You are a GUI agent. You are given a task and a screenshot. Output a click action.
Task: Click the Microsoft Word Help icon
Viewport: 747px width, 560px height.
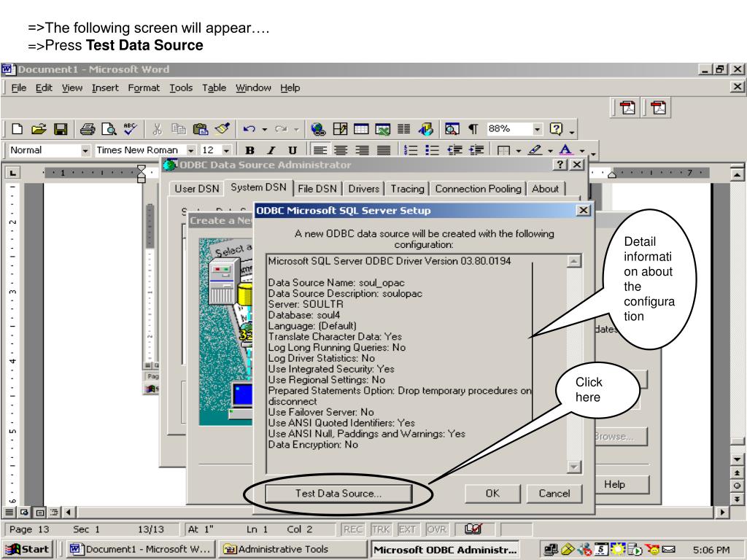pyautogui.click(x=556, y=129)
